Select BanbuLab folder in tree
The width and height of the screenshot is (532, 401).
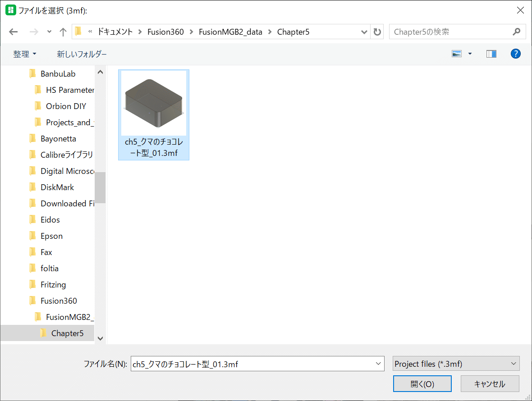point(58,74)
